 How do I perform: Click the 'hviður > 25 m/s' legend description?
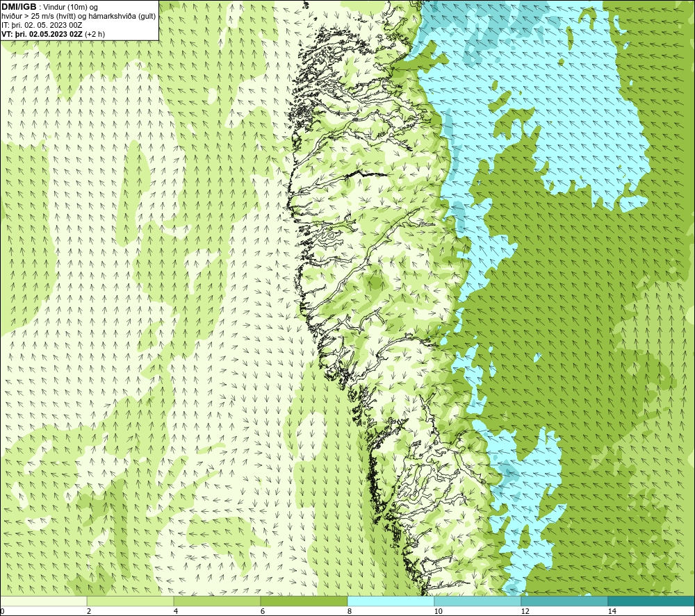[79, 17]
